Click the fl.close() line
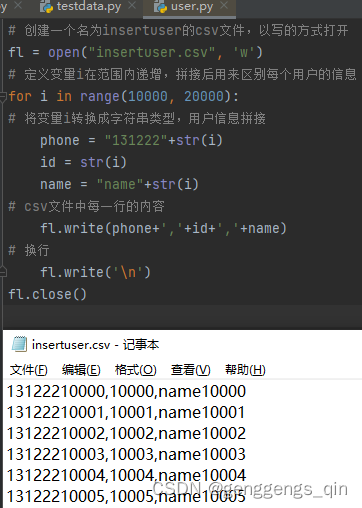Image resolution: width=362 pixels, height=508 pixels. tap(47, 294)
